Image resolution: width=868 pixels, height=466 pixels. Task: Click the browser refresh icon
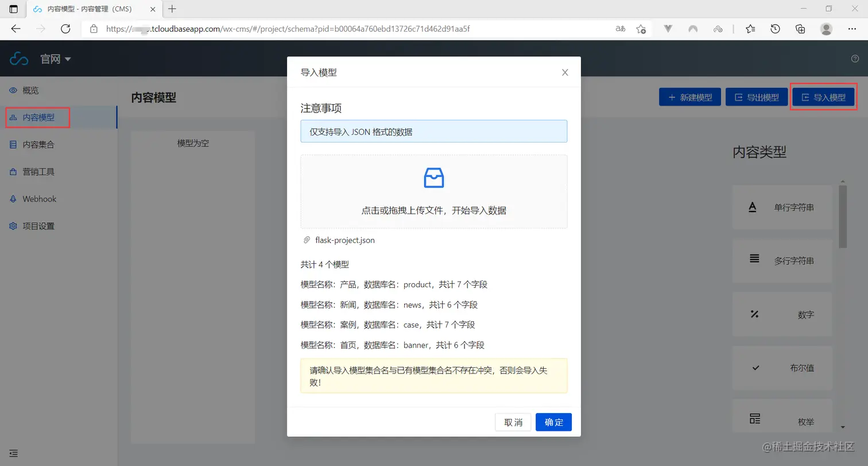[x=65, y=29]
